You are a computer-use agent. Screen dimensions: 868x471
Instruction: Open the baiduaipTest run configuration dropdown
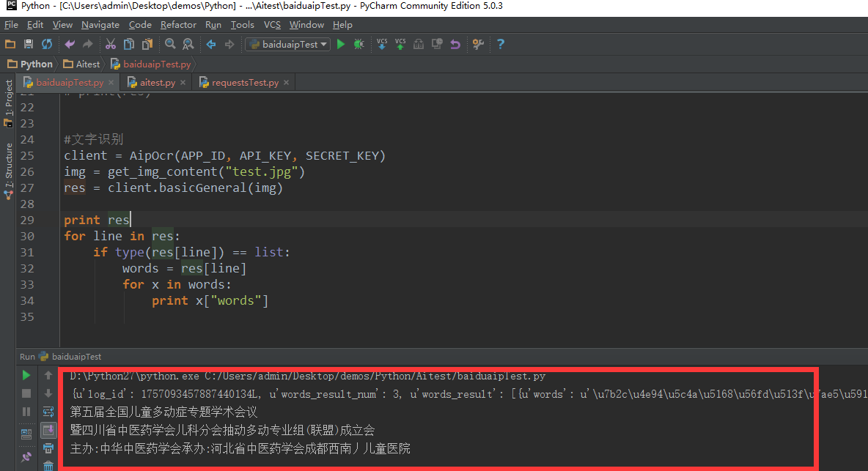(288, 45)
